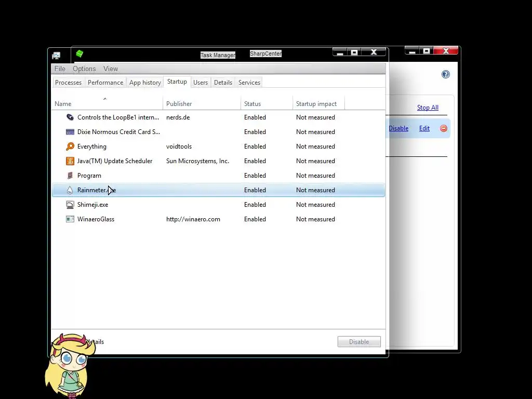Click Enabled status of Program row
The image size is (532, 399).
pyautogui.click(x=255, y=176)
